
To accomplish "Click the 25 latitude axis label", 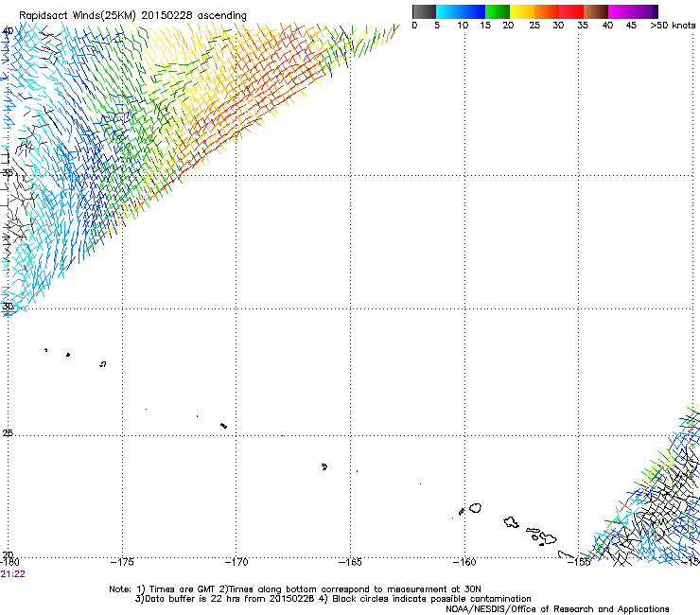I will (8, 433).
